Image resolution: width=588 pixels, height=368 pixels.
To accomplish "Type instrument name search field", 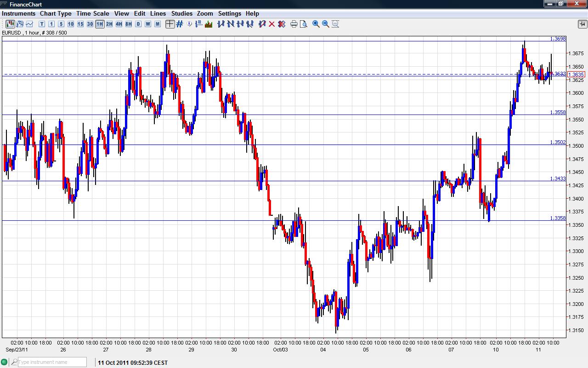I will 52,362.
